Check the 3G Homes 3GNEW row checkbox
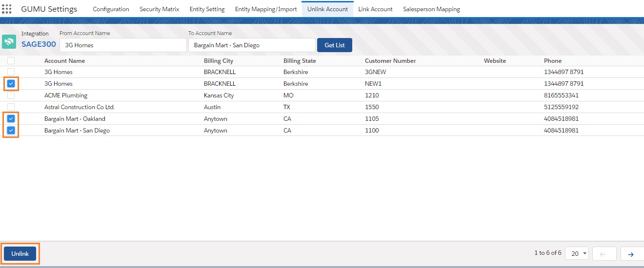Image resolution: width=644 pixels, height=268 pixels. [11, 72]
